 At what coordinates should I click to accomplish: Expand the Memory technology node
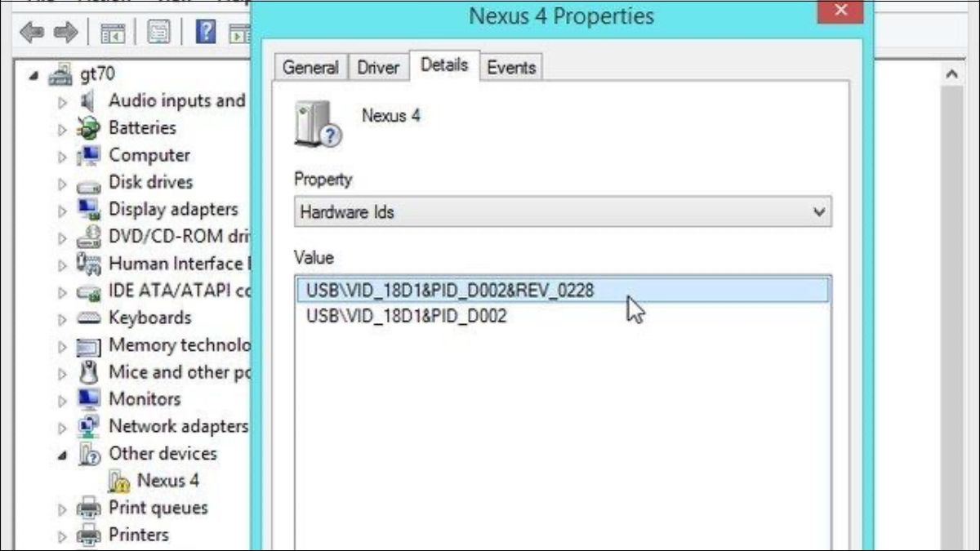pos(63,346)
